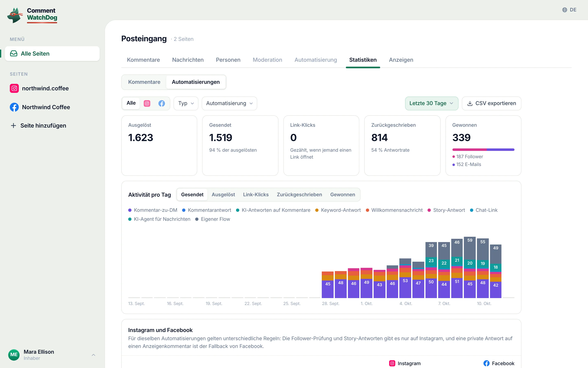The image size is (588, 368).
Task: Click the Eigener Flow legend entry
Action: click(213, 219)
